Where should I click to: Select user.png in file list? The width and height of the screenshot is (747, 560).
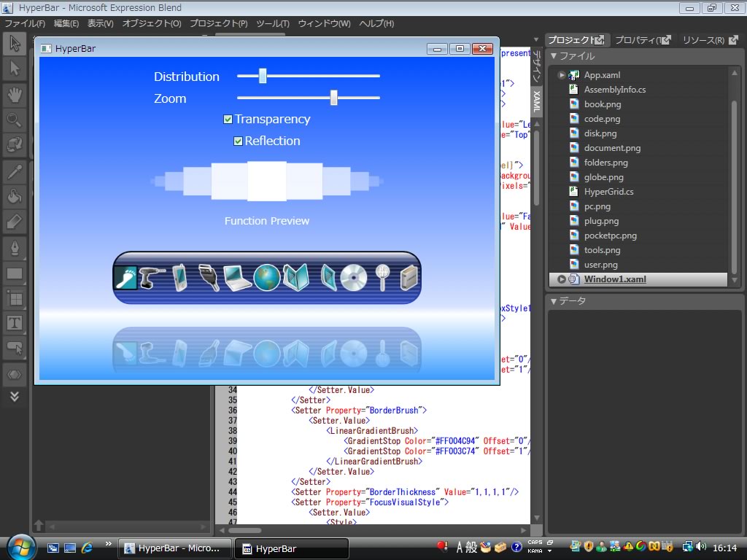coord(600,265)
